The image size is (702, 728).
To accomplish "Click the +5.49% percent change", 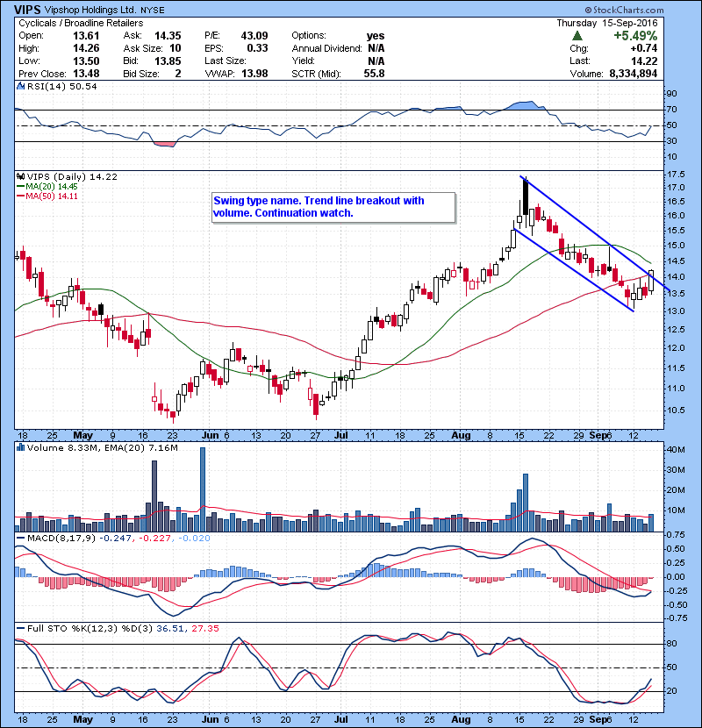I will [635, 36].
